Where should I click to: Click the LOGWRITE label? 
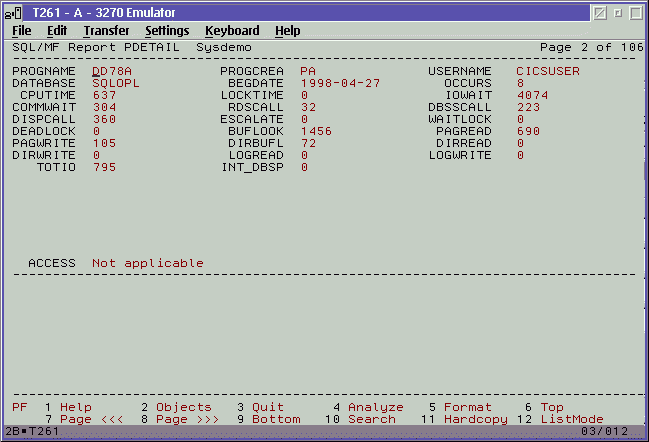click(x=460, y=155)
